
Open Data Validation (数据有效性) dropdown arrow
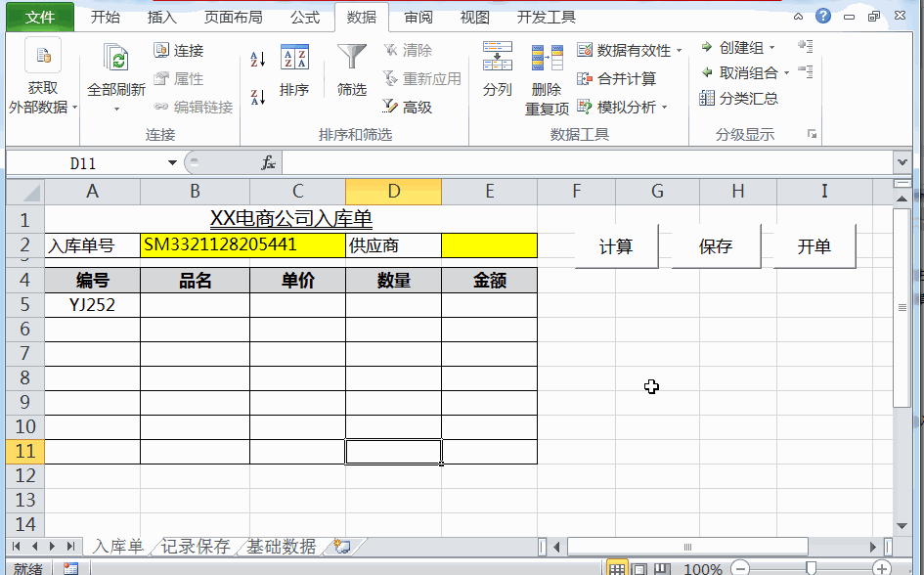pos(680,51)
